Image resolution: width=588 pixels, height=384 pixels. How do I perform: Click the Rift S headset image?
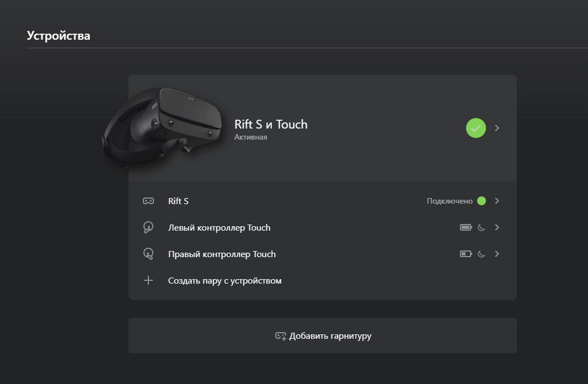[x=162, y=127]
